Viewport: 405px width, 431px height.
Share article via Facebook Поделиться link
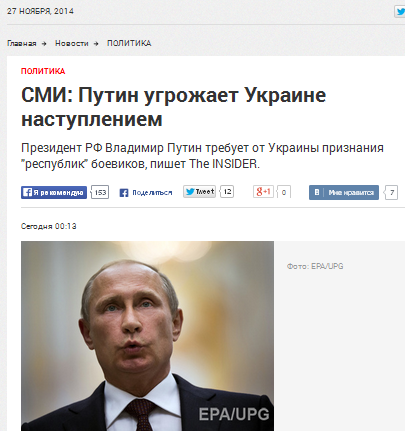152,193
